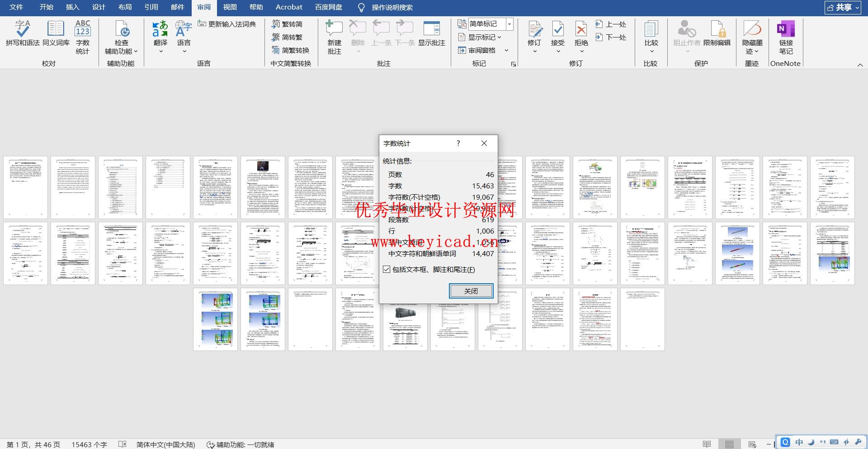Switch to print layout view icon
This screenshot has width=868, height=449.
pyautogui.click(x=729, y=444)
